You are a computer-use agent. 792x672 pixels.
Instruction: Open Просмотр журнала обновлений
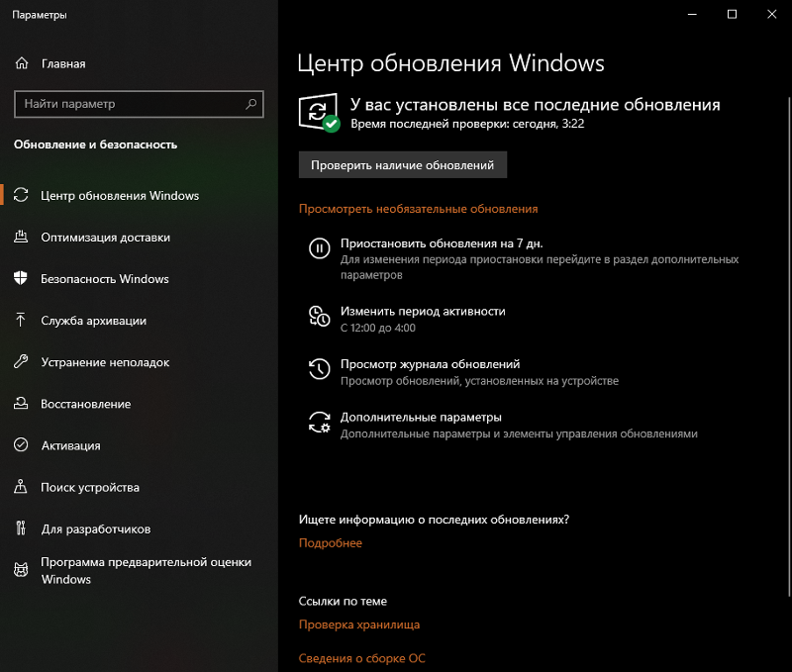click(x=430, y=364)
